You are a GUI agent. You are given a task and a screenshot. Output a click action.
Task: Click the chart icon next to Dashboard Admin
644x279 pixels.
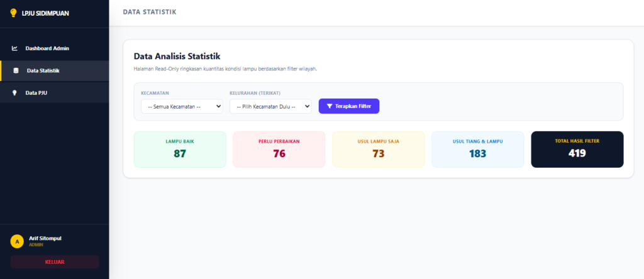[x=15, y=48]
